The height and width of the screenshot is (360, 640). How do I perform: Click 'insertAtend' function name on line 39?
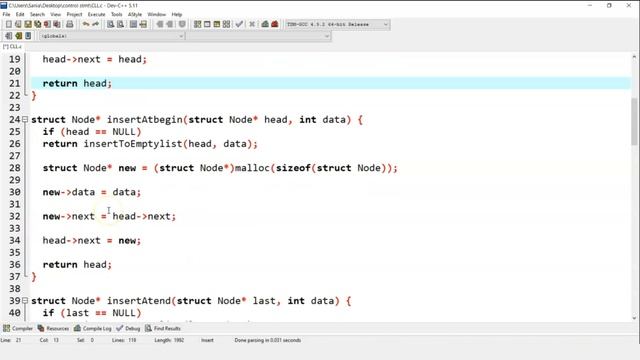pyautogui.click(x=139, y=301)
